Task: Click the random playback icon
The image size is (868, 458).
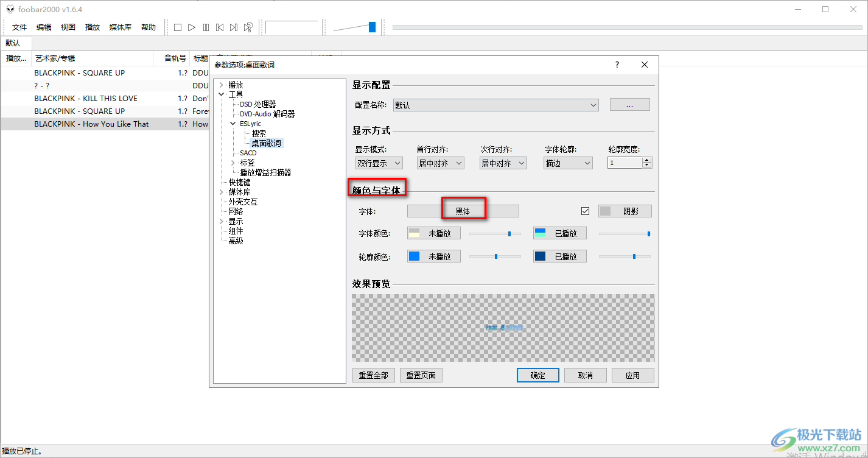Action: coord(248,27)
